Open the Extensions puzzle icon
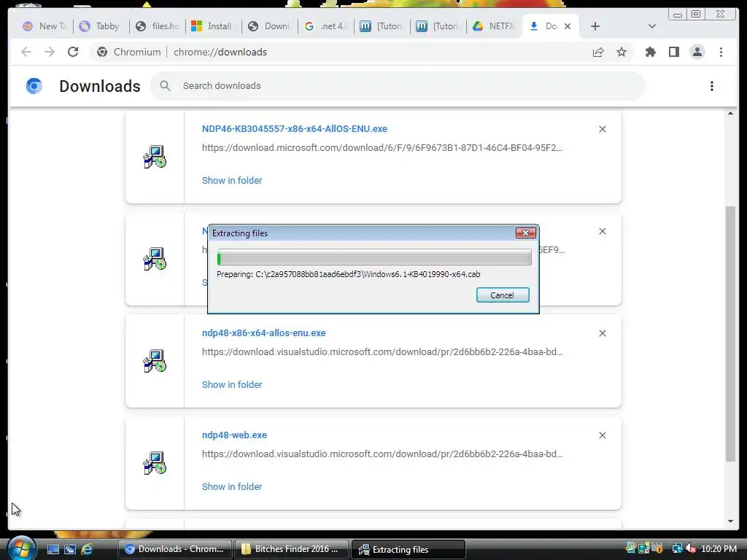Image resolution: width=747 pixels, height=560 pixels. pyautogui.click(x=650, y=52)
